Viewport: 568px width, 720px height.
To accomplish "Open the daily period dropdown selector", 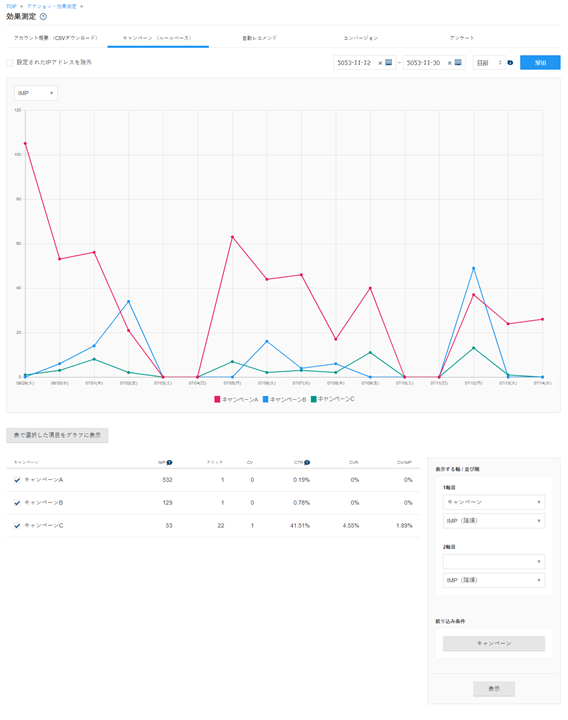I will (489, 62).
